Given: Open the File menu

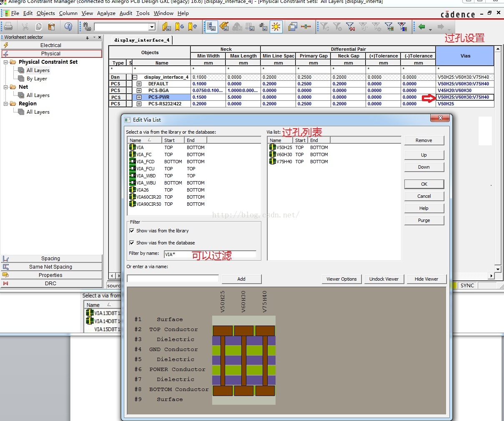Looking at the screenshot, I should click(15, 13).
